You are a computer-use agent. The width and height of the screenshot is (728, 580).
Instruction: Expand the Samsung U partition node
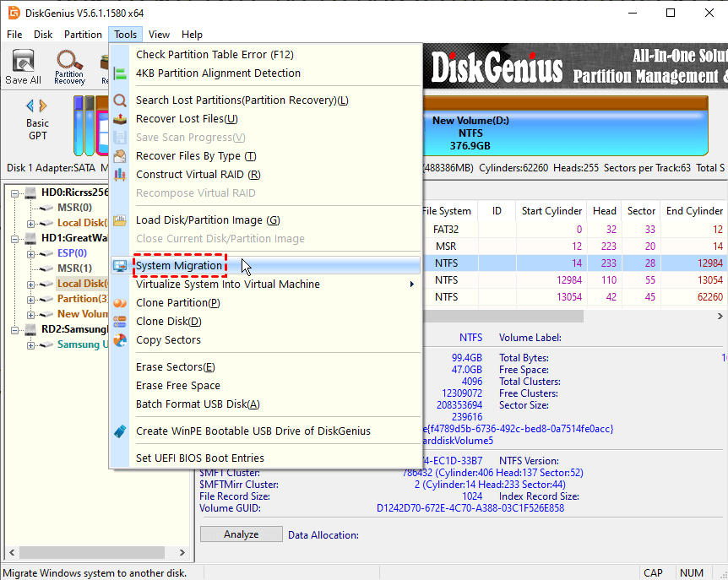[x=30, y=345]
